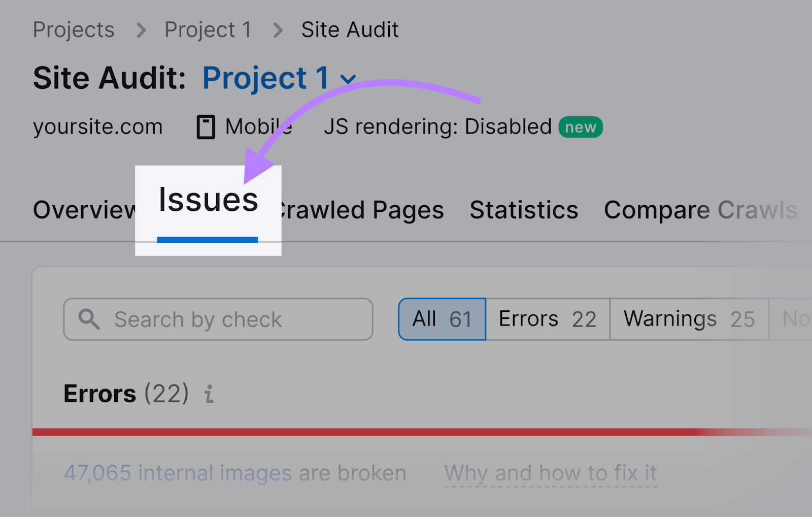812x517 pixels.
Task: Show only Warnings 25
Action: [688, 319]
